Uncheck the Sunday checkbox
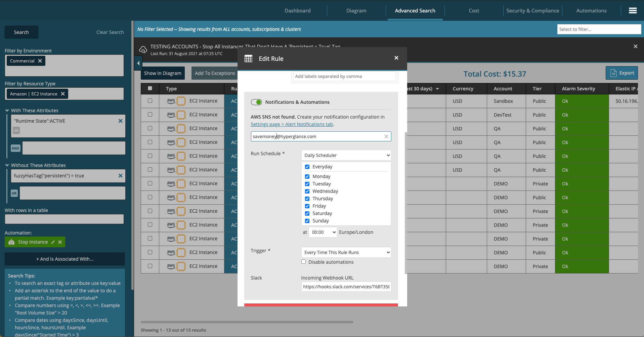This screenshot has height=337, width=644. (307, 221)
